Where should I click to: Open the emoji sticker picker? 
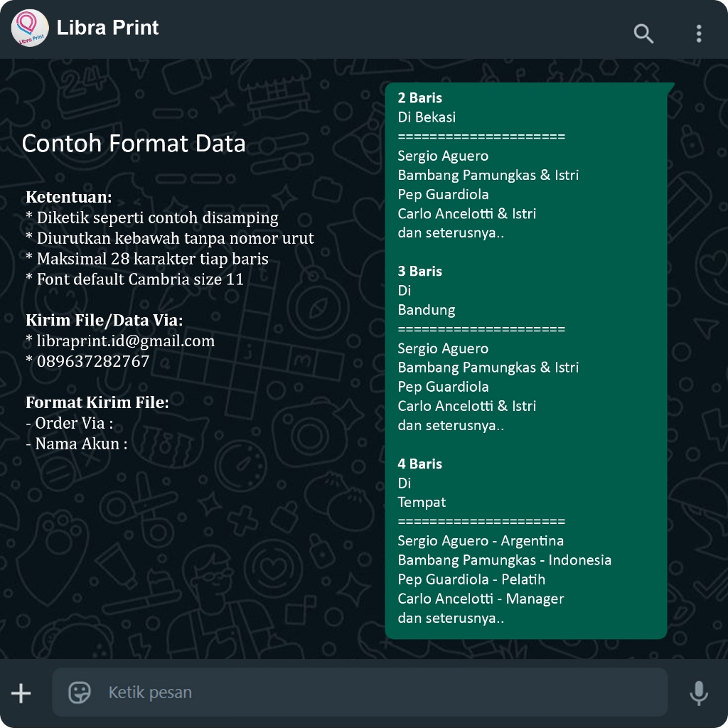80,692
